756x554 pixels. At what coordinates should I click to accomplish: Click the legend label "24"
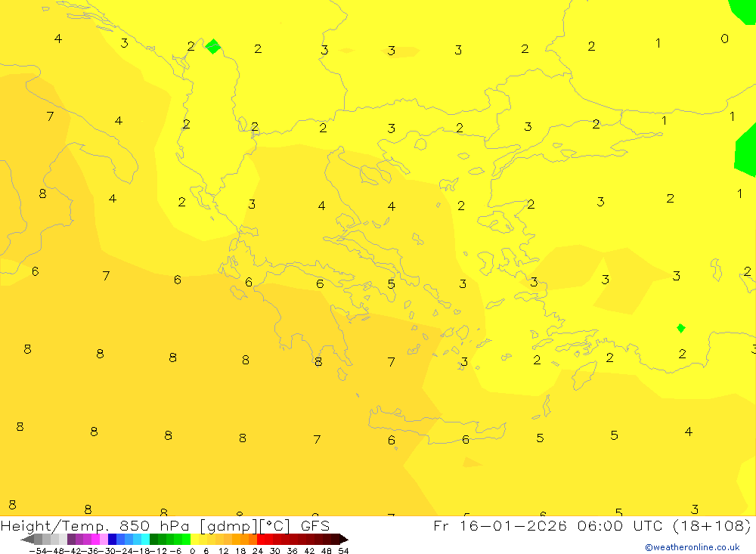pyautogui.click(x=258, y=551)
